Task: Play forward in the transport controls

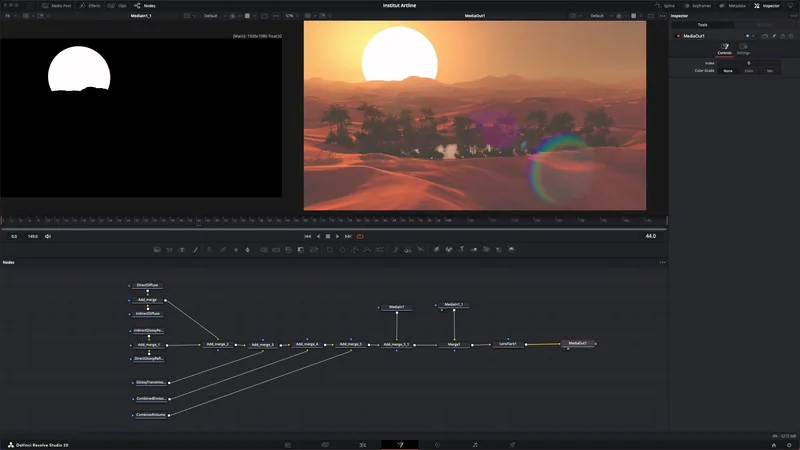Action: pos(337,236)
